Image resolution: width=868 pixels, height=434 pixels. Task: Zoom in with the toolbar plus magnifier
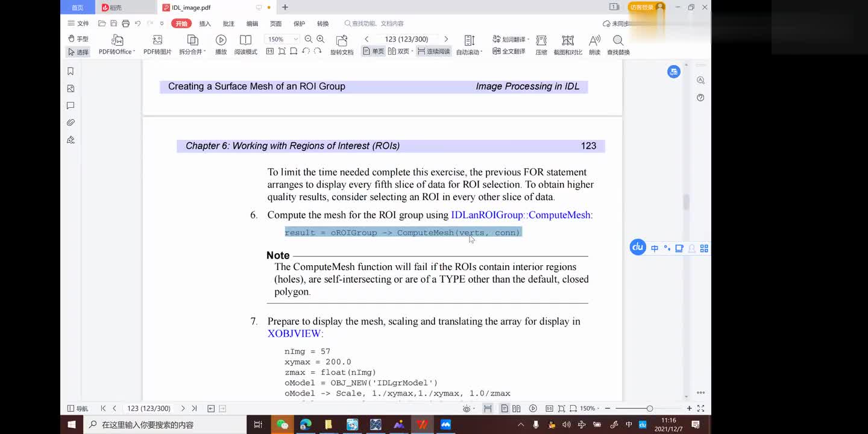(321, 39)
